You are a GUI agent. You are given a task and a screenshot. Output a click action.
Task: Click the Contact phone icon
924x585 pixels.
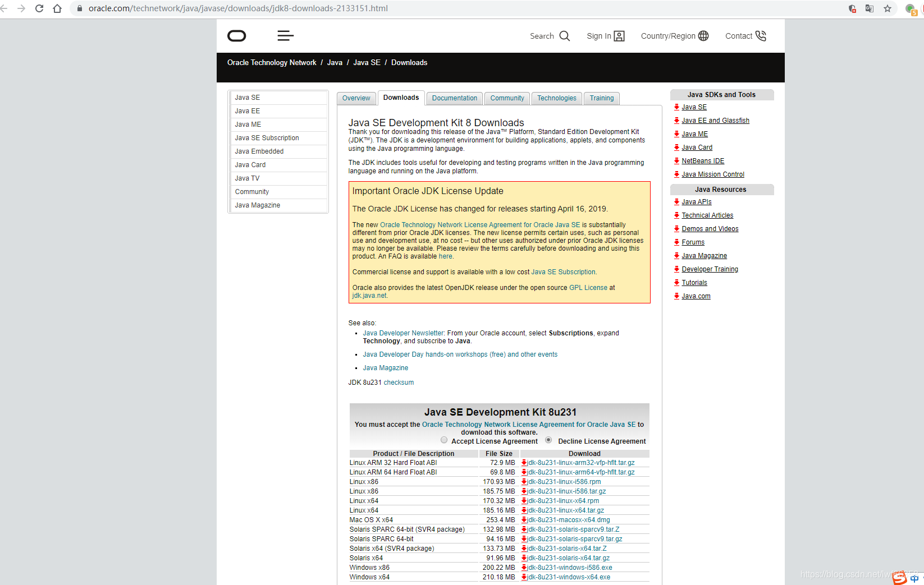point(761,36)
